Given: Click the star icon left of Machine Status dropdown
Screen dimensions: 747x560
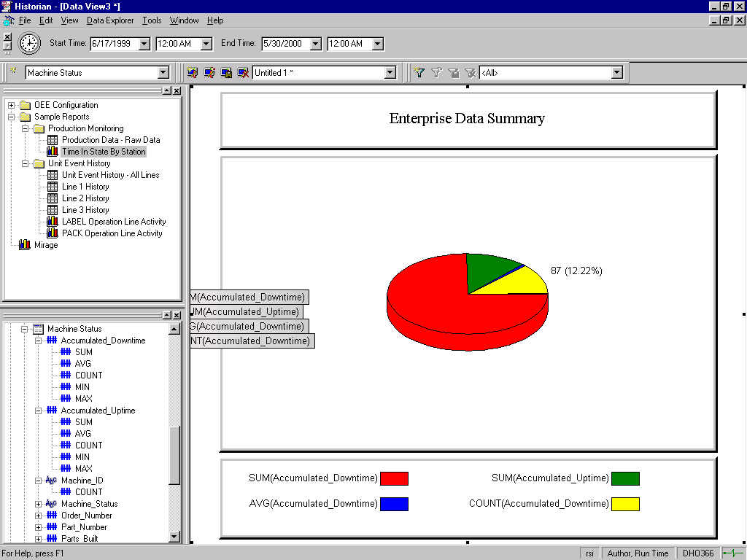Looking at the screenshot, I should click(13, 72).
